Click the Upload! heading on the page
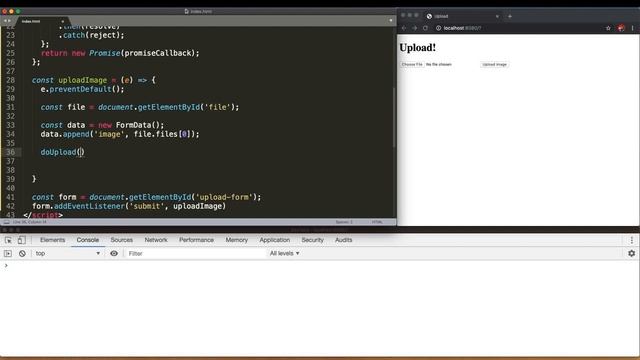Screen dimensions: 640x360 pos(418,48)
